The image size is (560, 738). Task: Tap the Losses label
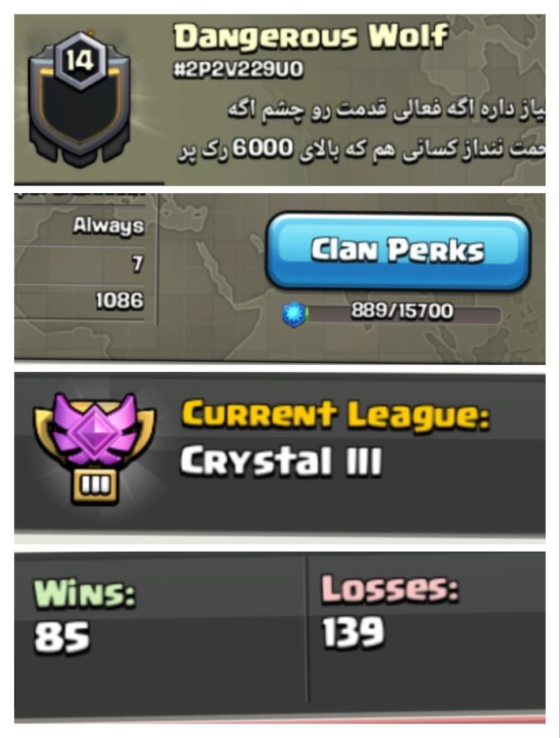coord(390,589)
